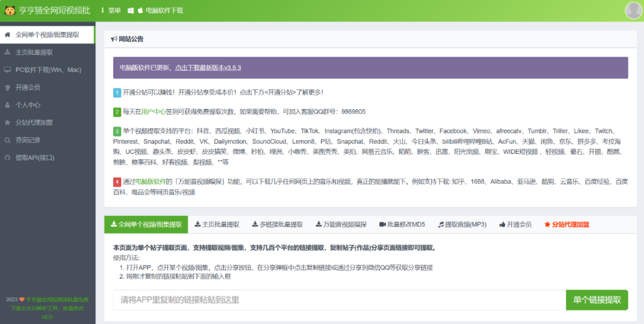This screenshot has height=324, width=644.
Task: Open the 菜单 menu in header
Action: pos(111,10)
